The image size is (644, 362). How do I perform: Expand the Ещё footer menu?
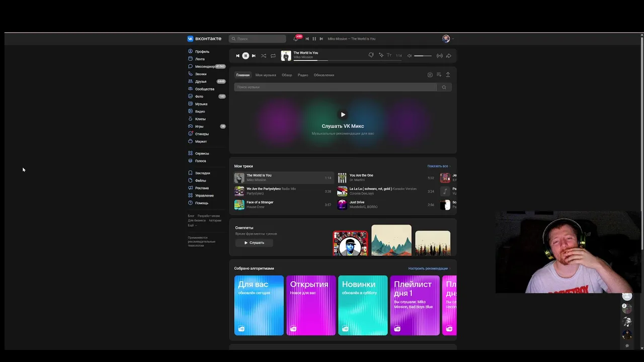click(x=192, y=225)
